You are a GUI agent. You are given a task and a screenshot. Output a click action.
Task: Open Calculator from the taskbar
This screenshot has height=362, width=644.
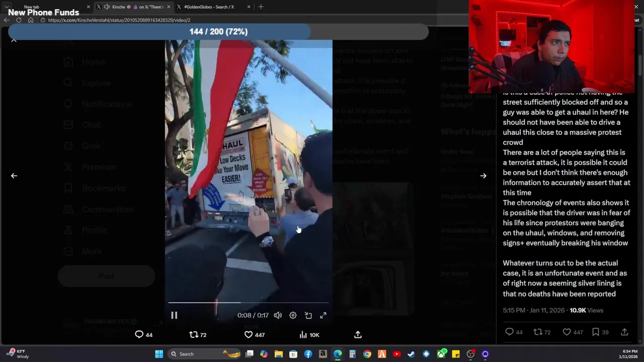click(x=352, y=354)
